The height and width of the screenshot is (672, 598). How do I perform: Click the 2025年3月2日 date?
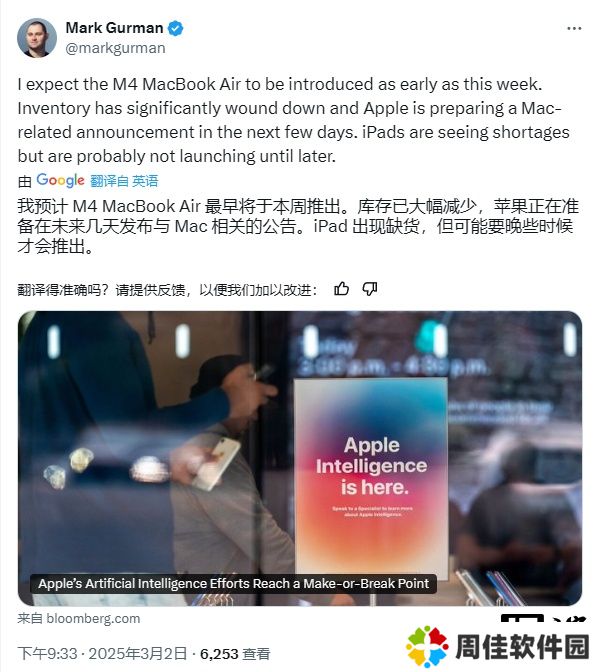click(138, 654)
